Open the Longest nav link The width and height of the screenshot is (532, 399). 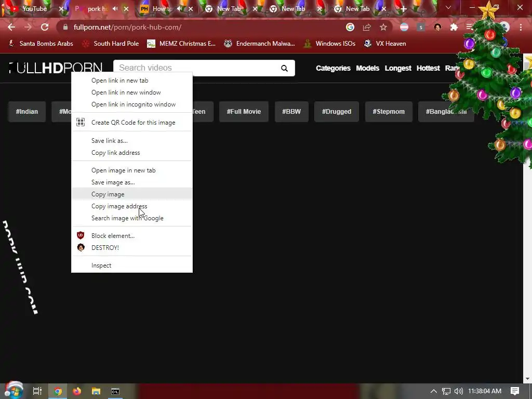coord(398,68)
